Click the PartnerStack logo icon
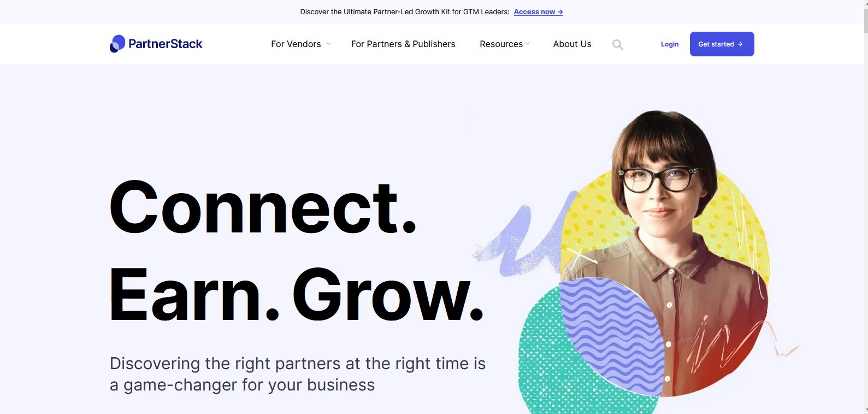Viewport: 868px width, 414px height. click(x=117, y=44)
